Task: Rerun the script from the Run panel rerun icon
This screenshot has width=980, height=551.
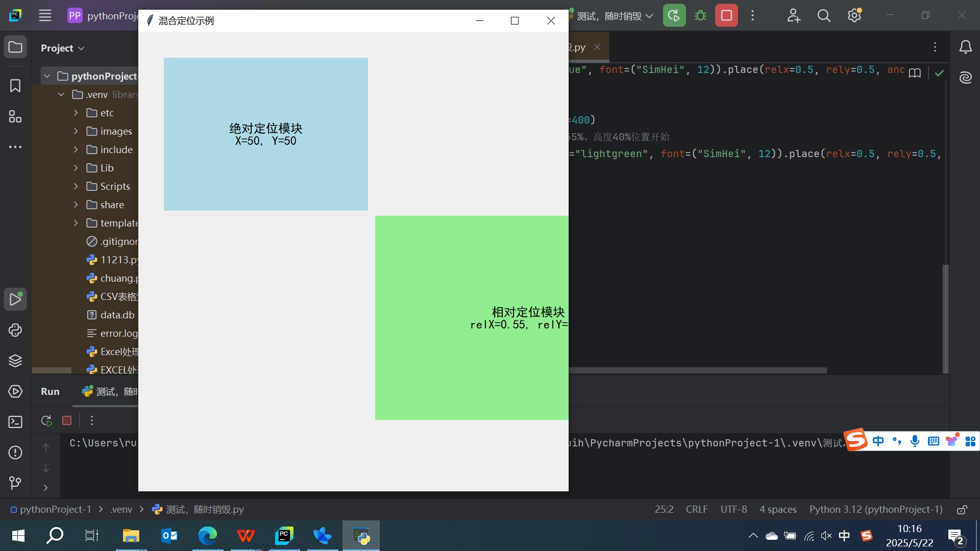Action: click(45, 420)
